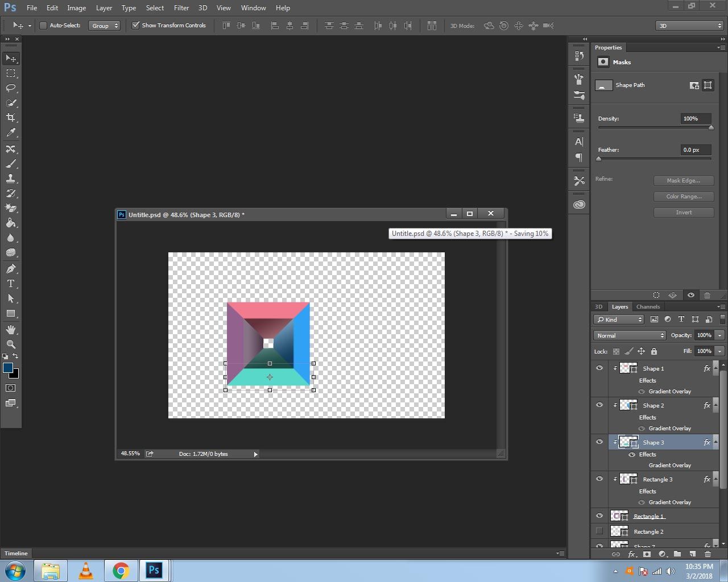Click the Invert button

(x=684, y=213)
